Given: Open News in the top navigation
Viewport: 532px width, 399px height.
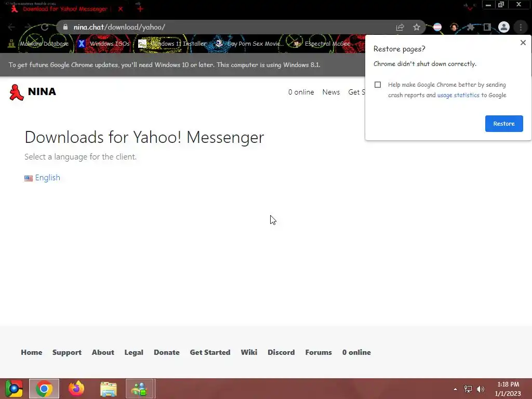Looking at the screenshot, I should 331,92.
